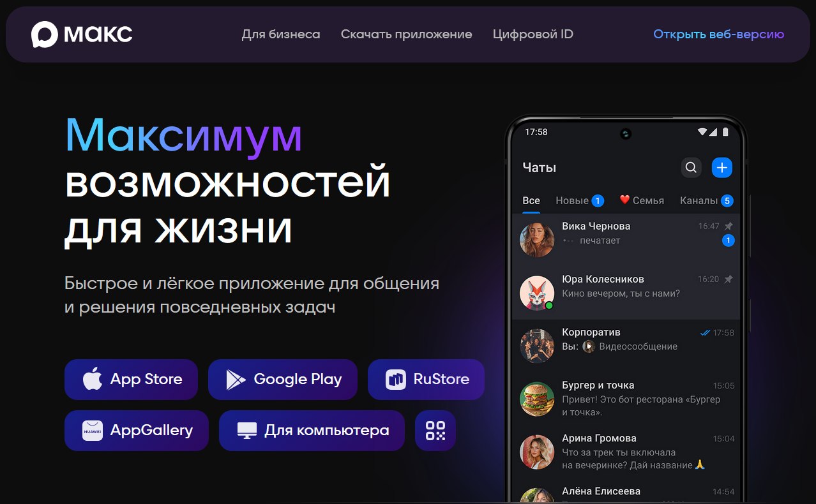Open the QR code download icon
The width and height of the screenshot is (816, 504).
[435, 431]
